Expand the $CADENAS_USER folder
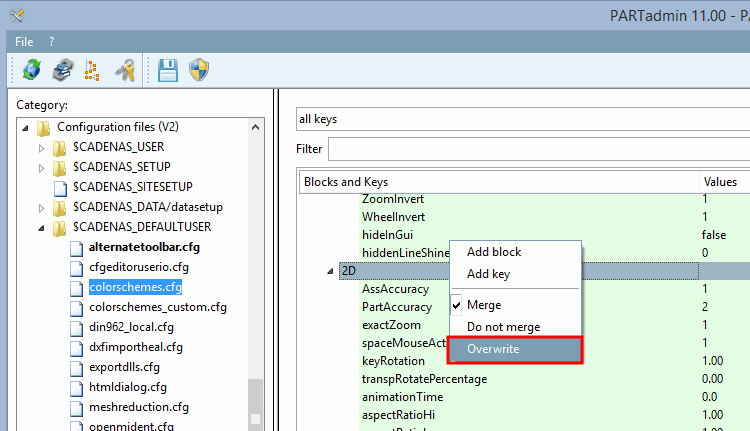The image size is (750, 431). (x=42, y=148)
